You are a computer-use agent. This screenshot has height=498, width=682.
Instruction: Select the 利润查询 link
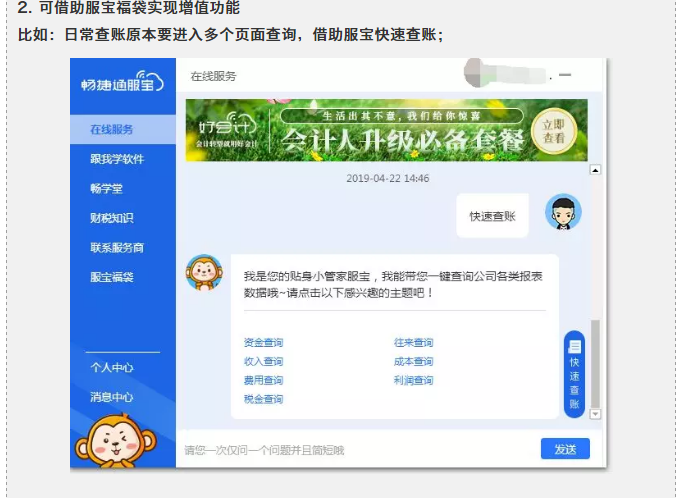coord(413,380)
